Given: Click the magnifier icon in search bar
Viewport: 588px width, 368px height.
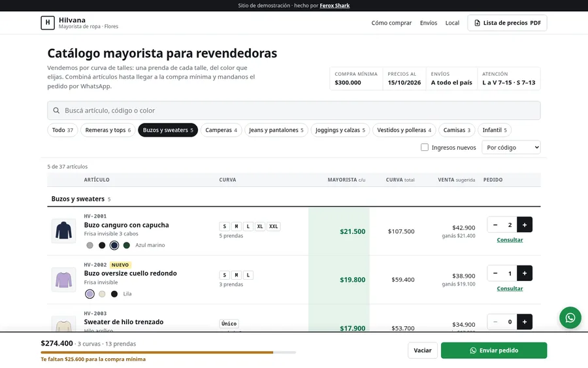Looking at the screenshot, I should [56, 110].
